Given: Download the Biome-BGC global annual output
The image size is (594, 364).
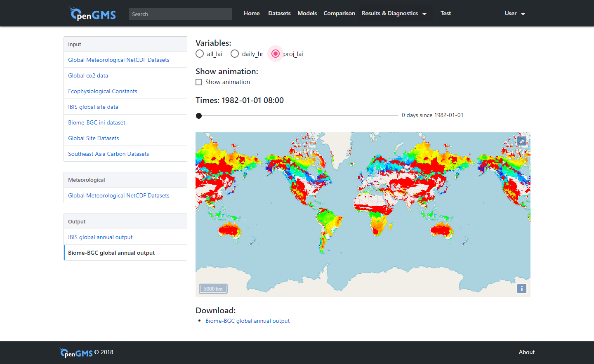Looking at the screenshot, I should coord(247,321).
